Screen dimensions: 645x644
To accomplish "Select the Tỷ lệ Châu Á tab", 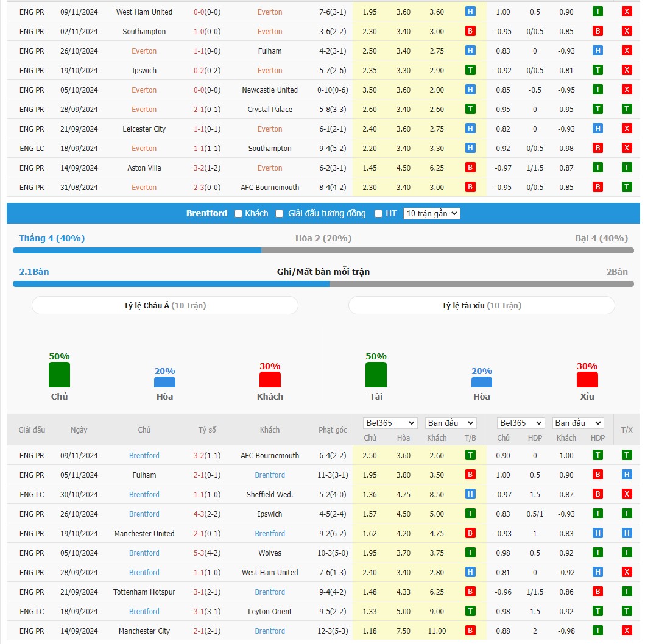I will pos(165,305).
